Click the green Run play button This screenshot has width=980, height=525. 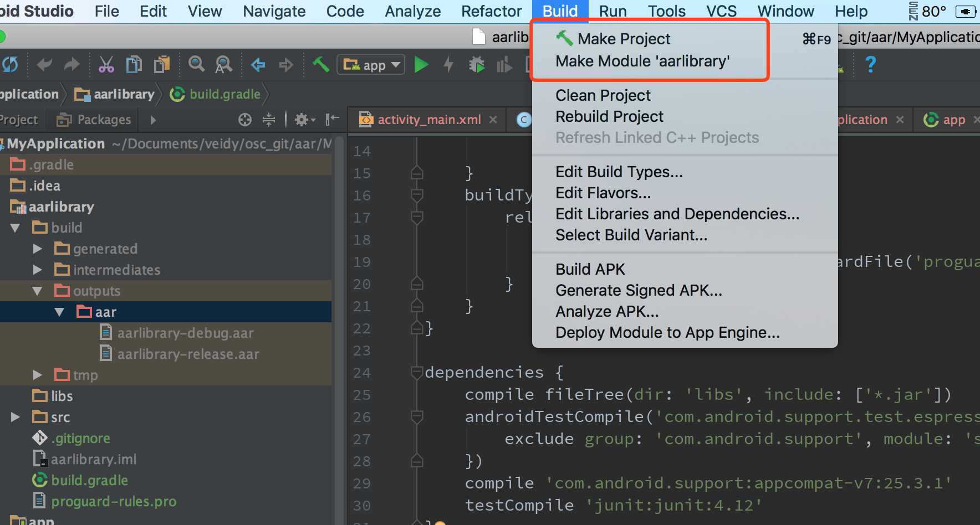tap(421, 65)
